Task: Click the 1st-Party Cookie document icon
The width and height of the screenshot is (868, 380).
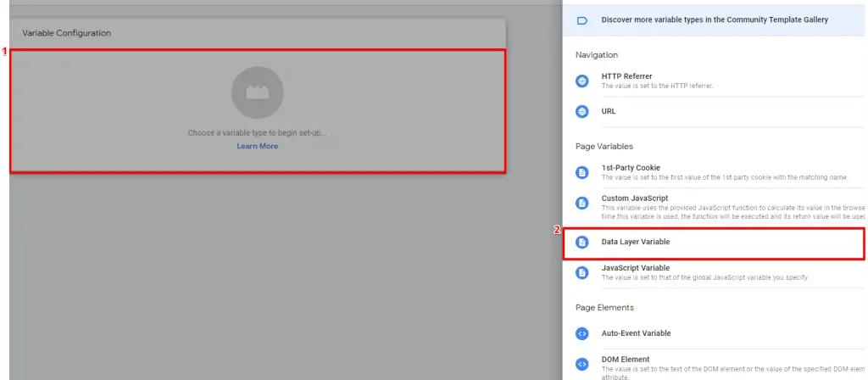Action: 581,172
